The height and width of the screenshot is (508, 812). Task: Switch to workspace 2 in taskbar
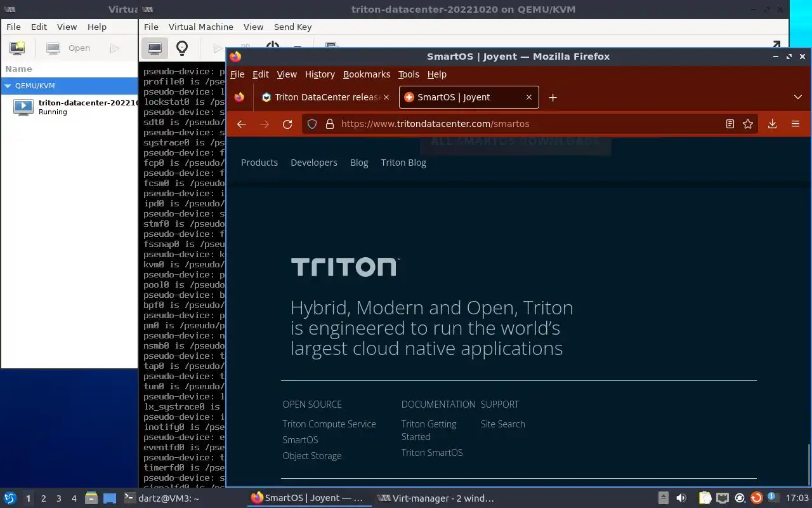(x=43, y=498)
